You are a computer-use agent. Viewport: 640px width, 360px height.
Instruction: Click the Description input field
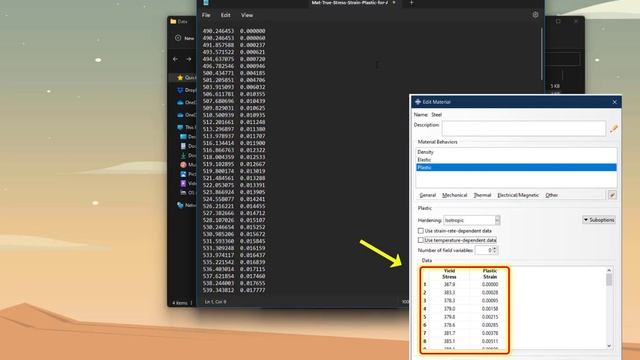(x=524, y=128)
